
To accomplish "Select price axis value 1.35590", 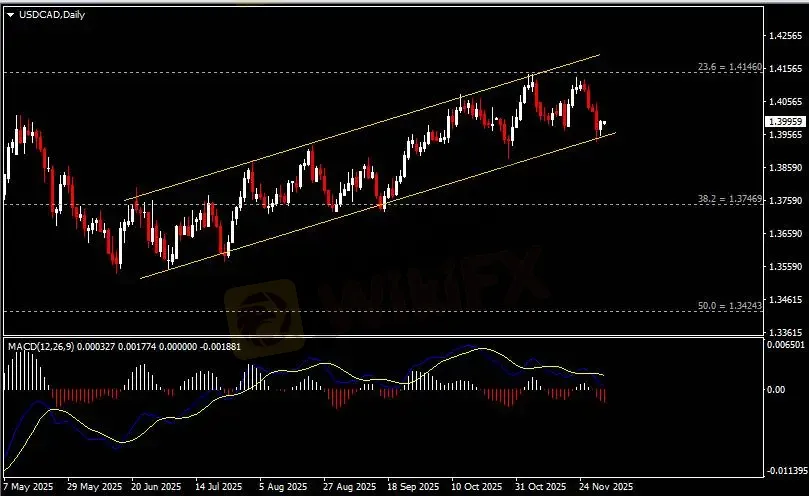I will coord(785,267).
